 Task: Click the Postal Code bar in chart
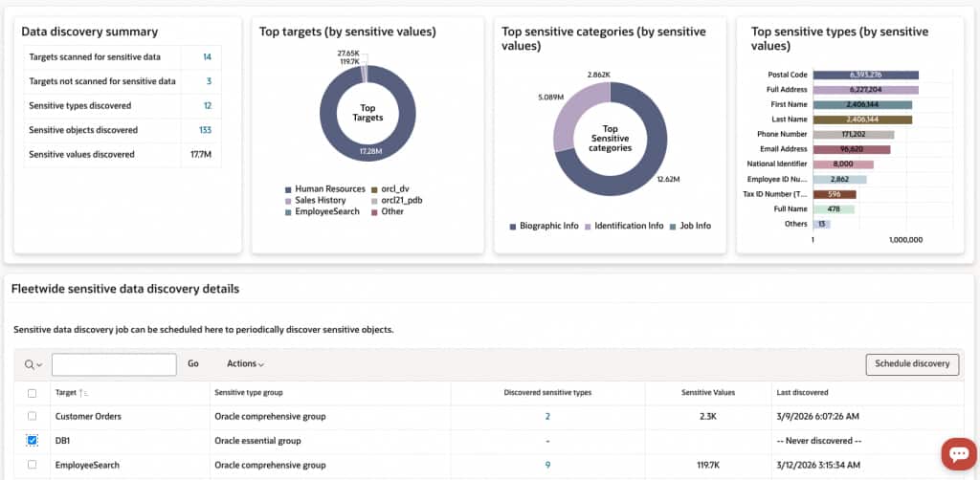pos(865,75)
